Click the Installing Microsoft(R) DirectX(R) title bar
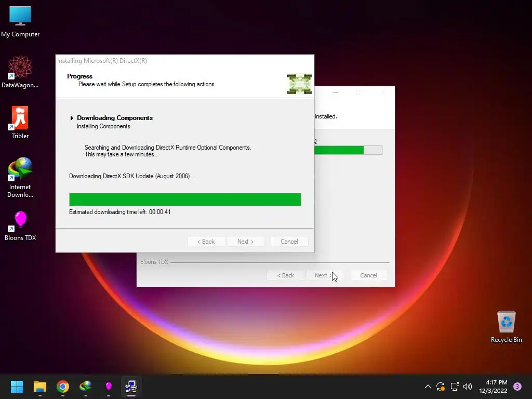 185,61
